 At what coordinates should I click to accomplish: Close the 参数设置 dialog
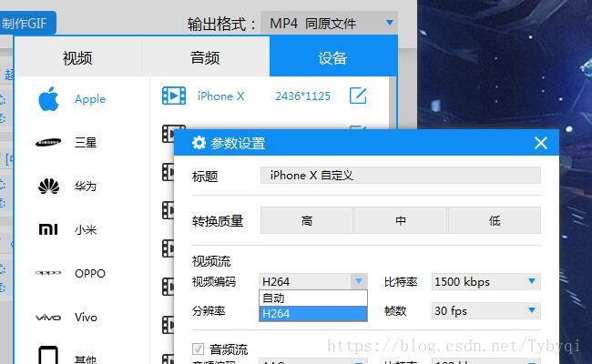541,143
